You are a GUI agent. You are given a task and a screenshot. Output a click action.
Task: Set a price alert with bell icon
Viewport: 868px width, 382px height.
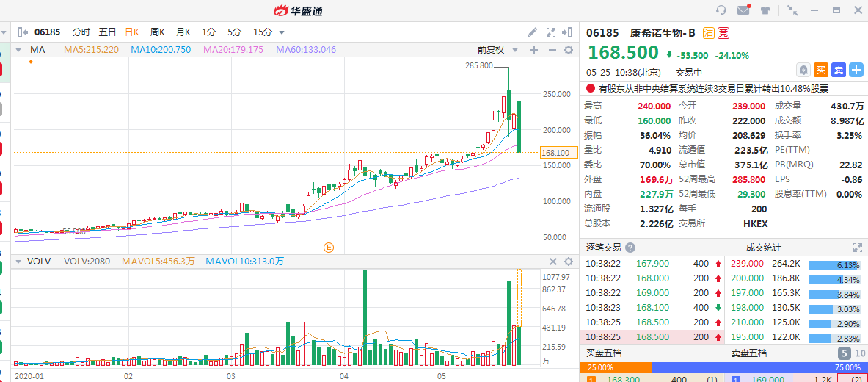[x=803, y=70]
